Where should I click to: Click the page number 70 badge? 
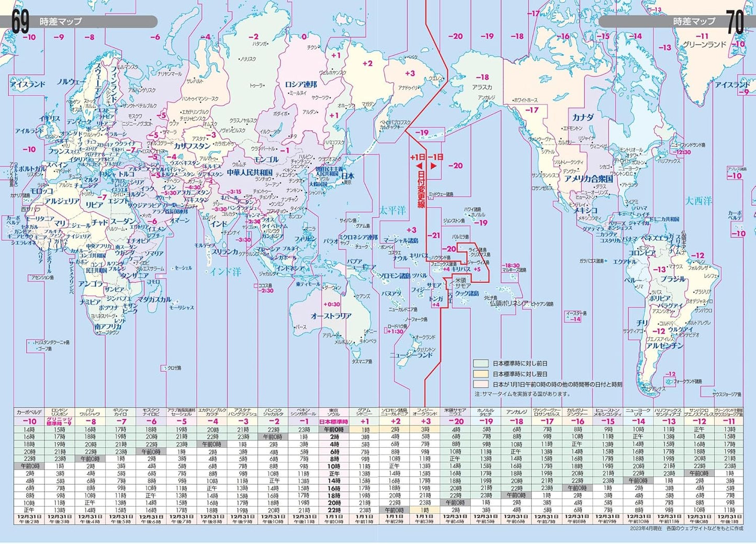tap(735, 22)
